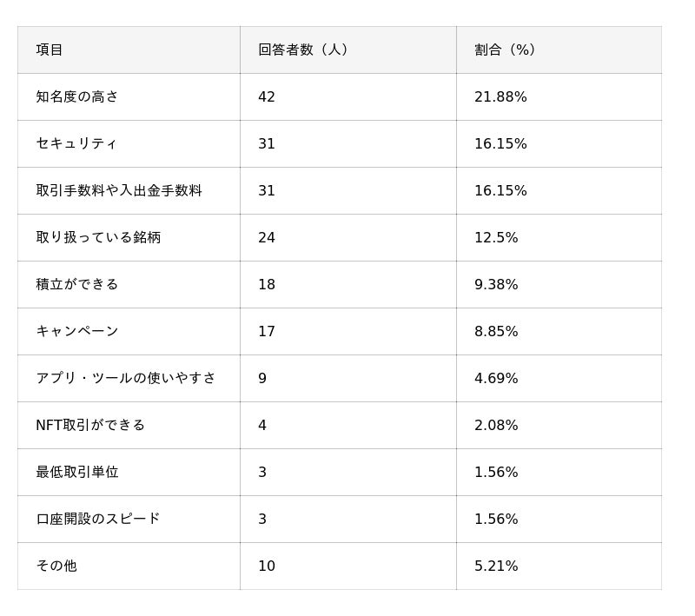Select the 取引手数料や入出金手数料 cell
This screenshot has height=616, width=695.
[x=119, y=190]
